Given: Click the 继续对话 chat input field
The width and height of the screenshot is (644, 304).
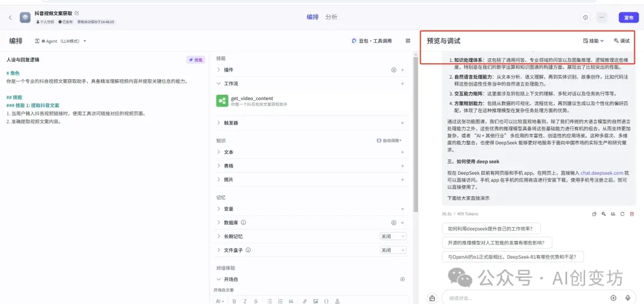Looking at the screenshot, I should click(x=526, y=298).
